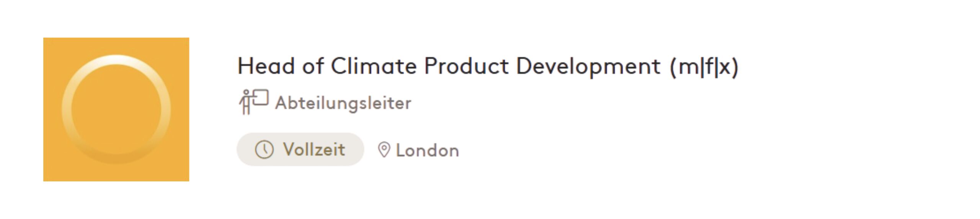Click the yellow company logo thumbnail
The width and height of the screenshot is (980, 219).
click(x=116, y=109)
